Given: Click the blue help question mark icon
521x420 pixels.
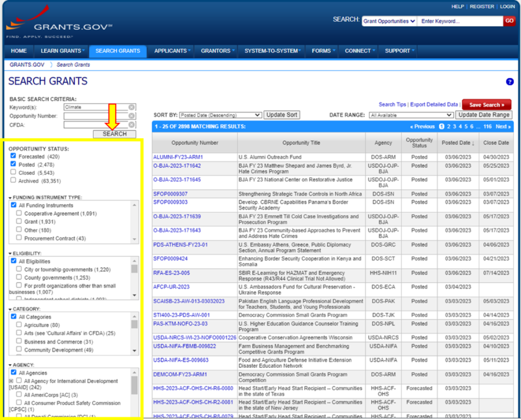Looking at the screenshot, I should (x=510, y=81).
